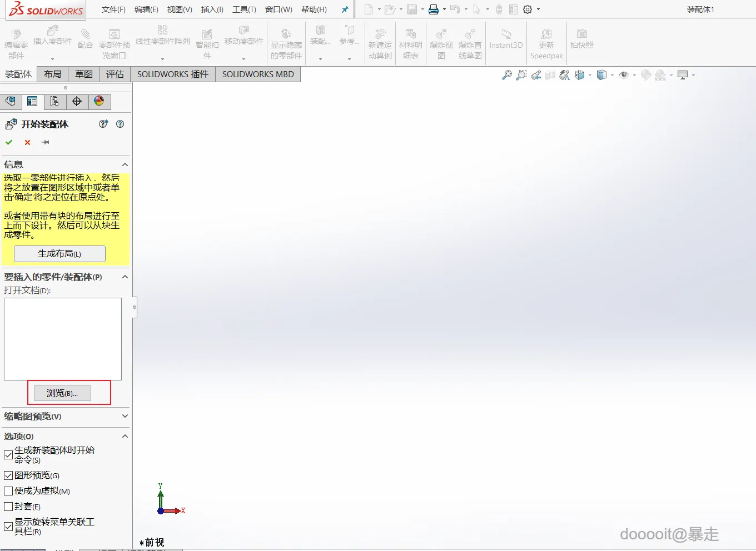The image size is (756, 551).
Task: Toggle 图形预览 checkbox
Action: tap(8, 475)
